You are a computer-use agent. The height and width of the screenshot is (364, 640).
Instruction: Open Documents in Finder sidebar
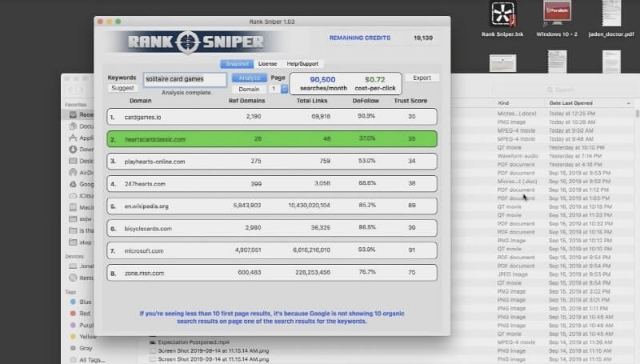(81, 126)
